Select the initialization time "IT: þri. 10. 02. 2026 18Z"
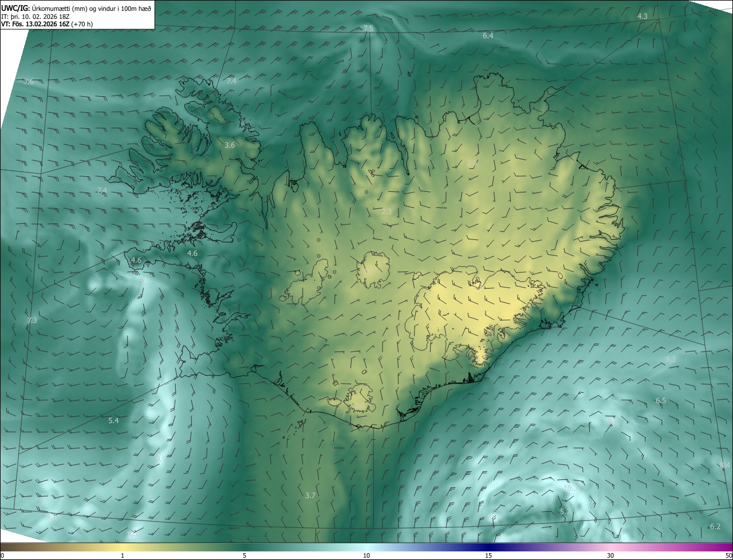This screenshot has height=560, width=733. (36, 17)
